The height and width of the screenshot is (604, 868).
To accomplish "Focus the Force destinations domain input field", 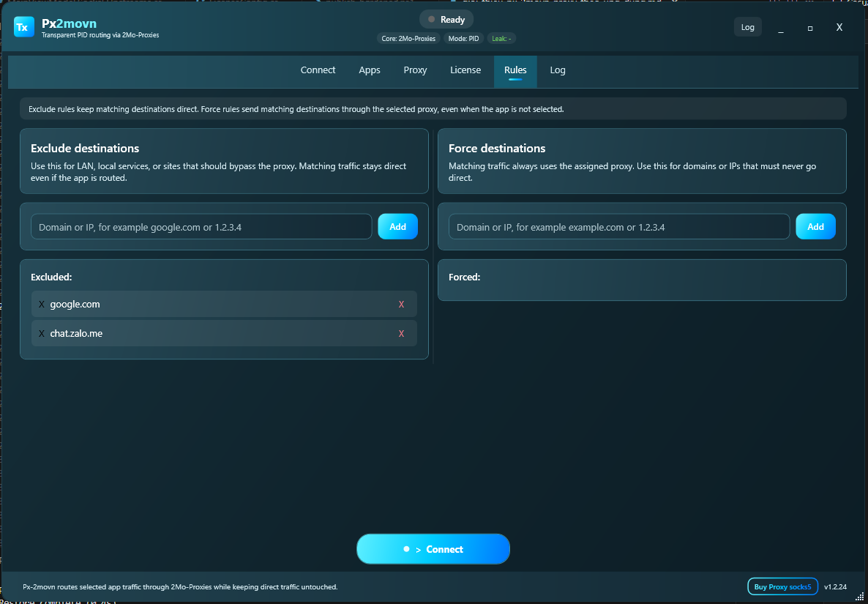I will (x=619, y=226).
